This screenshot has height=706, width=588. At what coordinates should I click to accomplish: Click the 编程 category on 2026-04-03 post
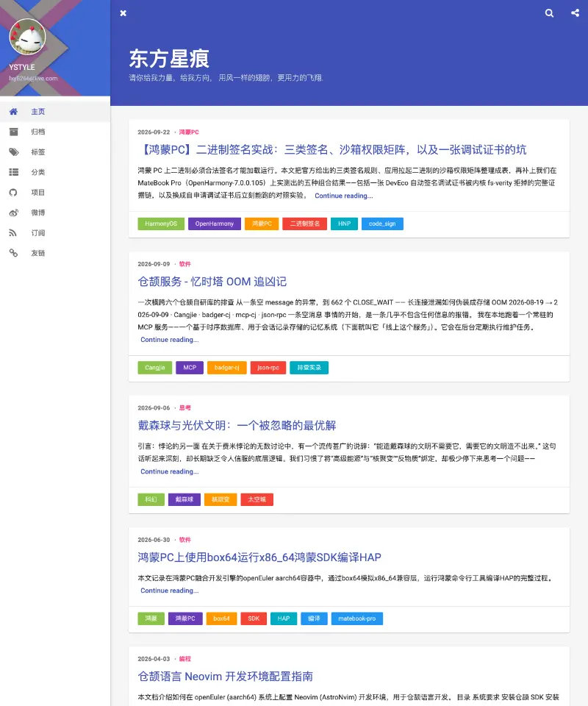(x=185, y=659)
